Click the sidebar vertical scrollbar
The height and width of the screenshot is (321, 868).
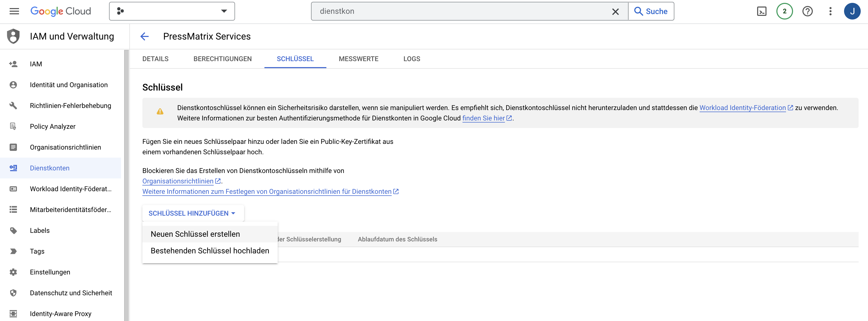[126, 185]
